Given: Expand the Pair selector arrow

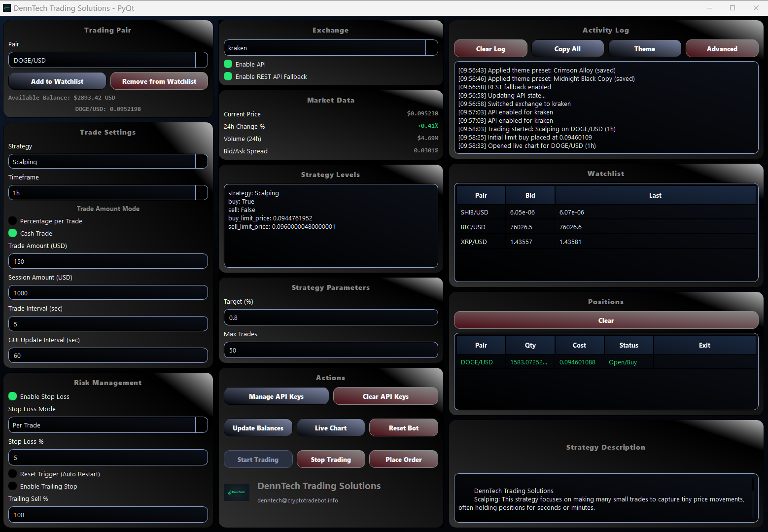Looking at the screenshot, I should (201, 60).
